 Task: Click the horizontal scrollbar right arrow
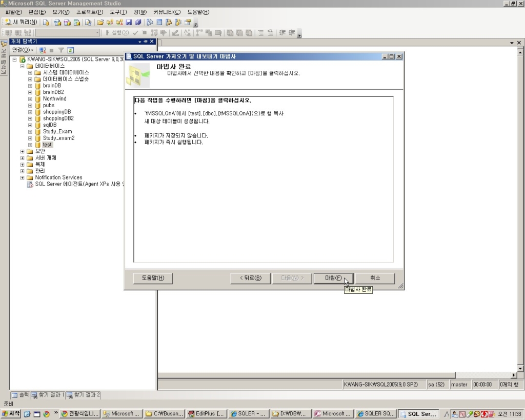pyautogui.click(x=514, y=375)
